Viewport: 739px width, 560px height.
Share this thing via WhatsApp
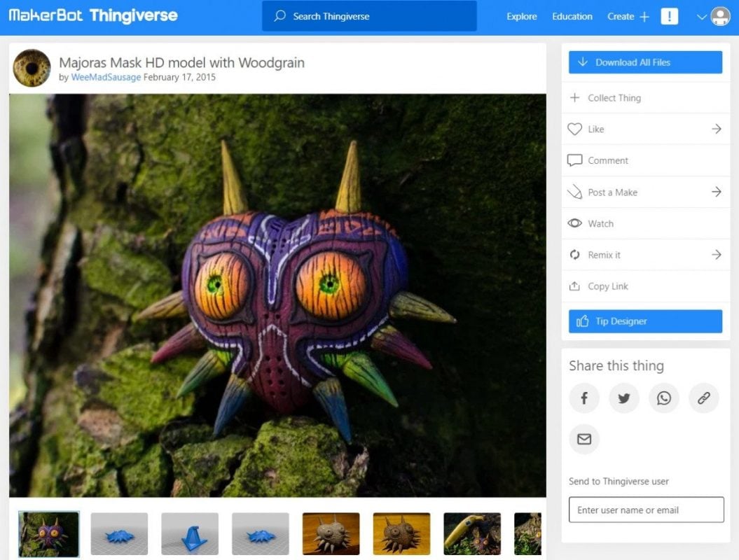(x=663, y=398)
